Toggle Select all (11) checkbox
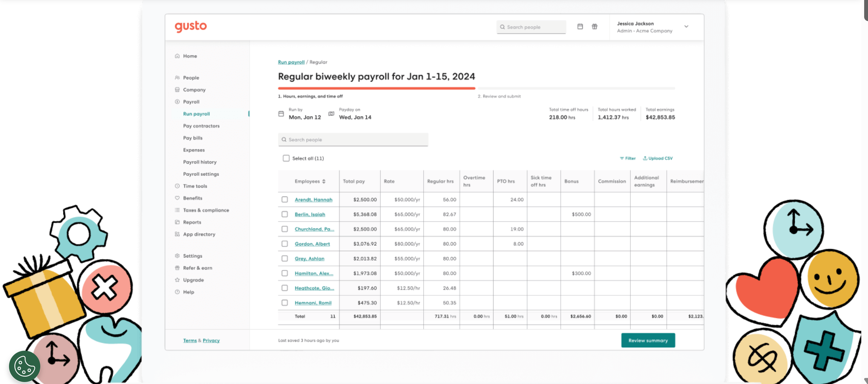Viewport: 868px width, 384px height. pyautogui.click(x=286, y=159)
